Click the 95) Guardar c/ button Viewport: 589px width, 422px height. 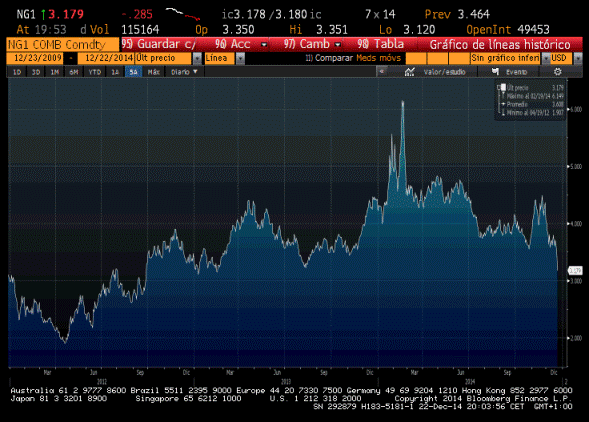158,44
